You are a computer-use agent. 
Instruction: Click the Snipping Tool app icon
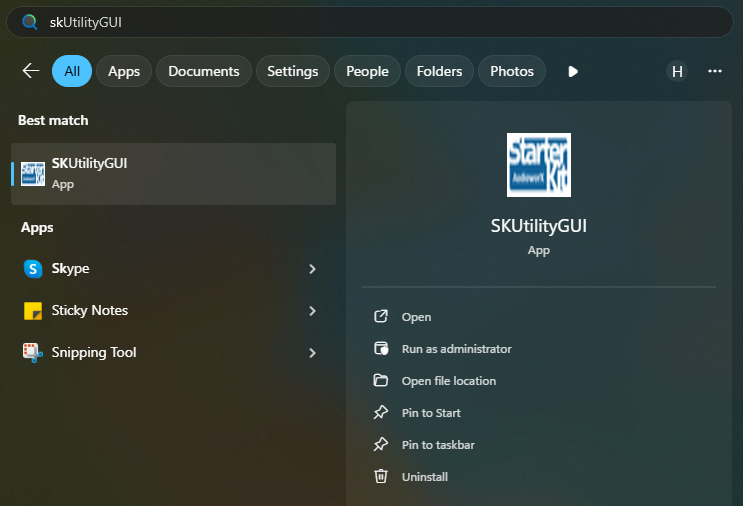(x=33, y=353)
